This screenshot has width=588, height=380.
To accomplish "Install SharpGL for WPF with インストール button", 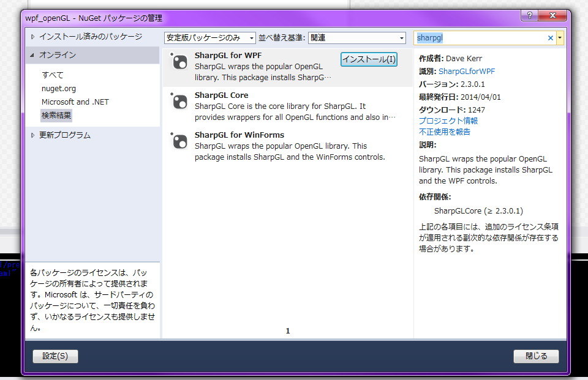I will pyautogui.click(x=368, y=59).
